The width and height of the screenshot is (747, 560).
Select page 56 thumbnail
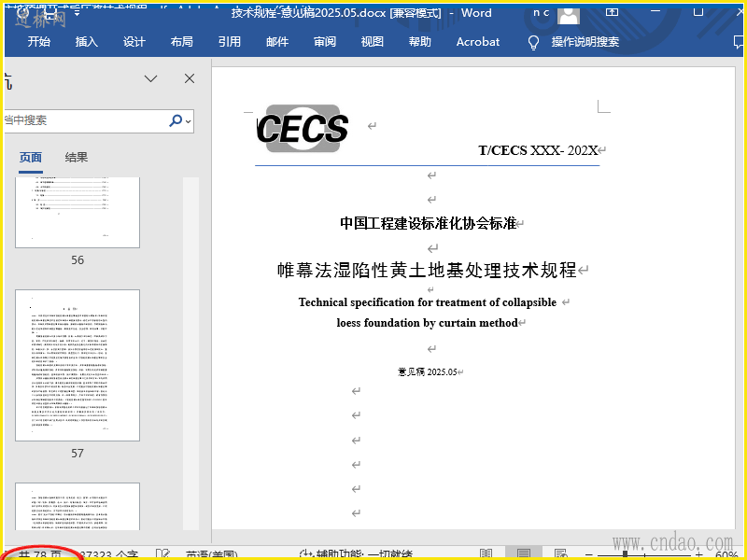pos(78,213)
